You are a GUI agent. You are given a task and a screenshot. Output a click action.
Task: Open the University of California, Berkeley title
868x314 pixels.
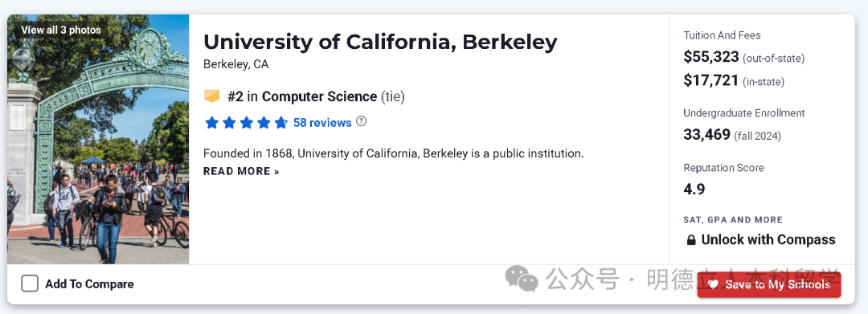(380, 42)
